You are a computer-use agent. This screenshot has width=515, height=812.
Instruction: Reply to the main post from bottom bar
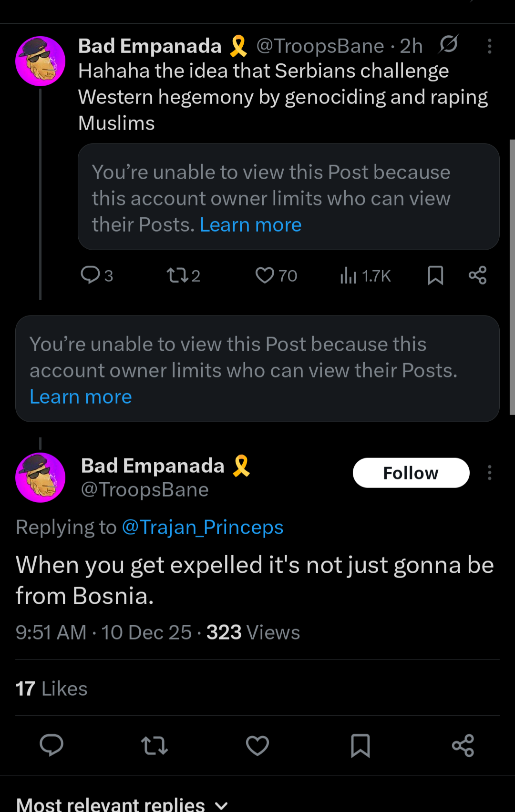click(51, 745)
